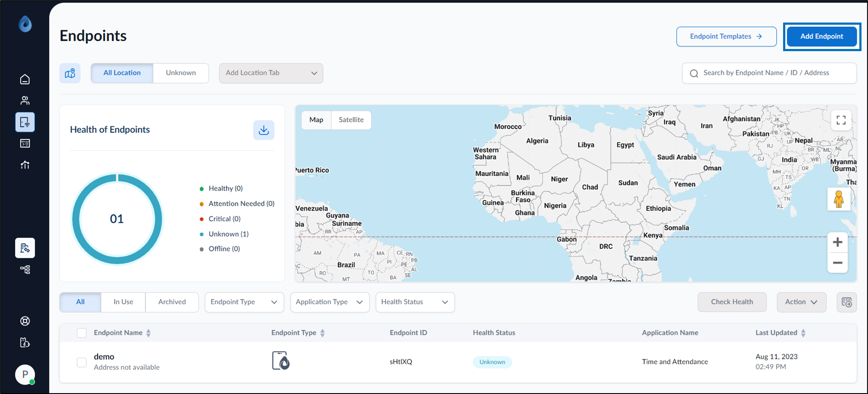Click the Street View pegman icon

[x=839, y=199]
